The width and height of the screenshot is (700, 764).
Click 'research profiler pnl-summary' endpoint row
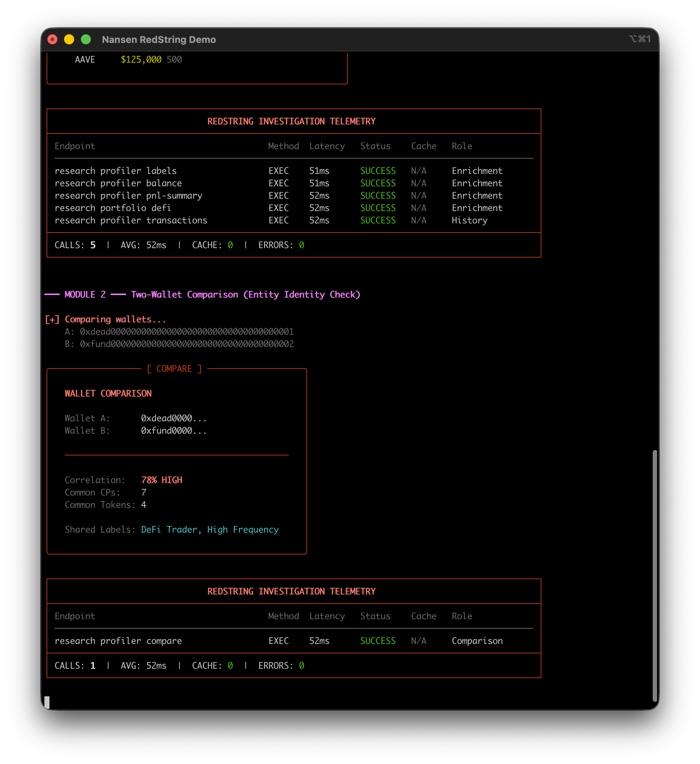(294, 196)
